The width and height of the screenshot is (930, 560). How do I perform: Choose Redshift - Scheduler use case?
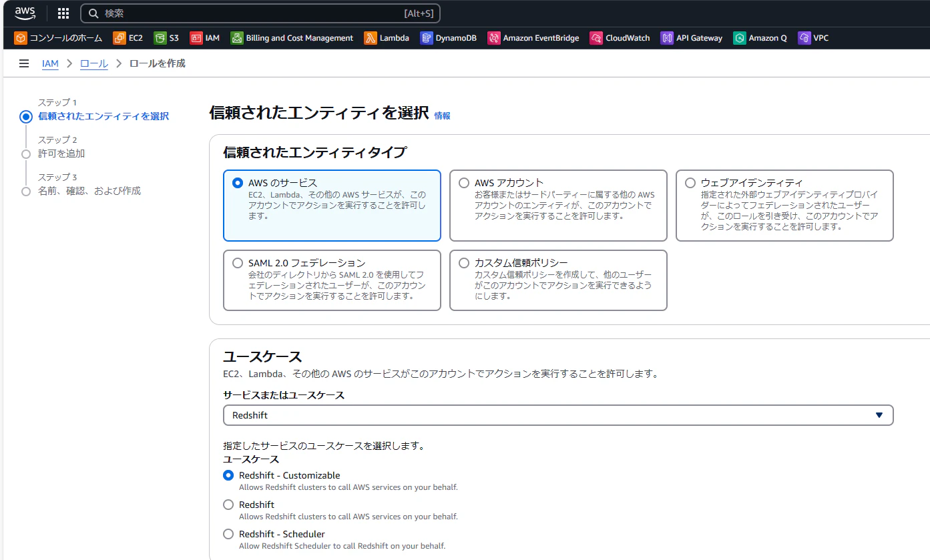click(228, 534)
